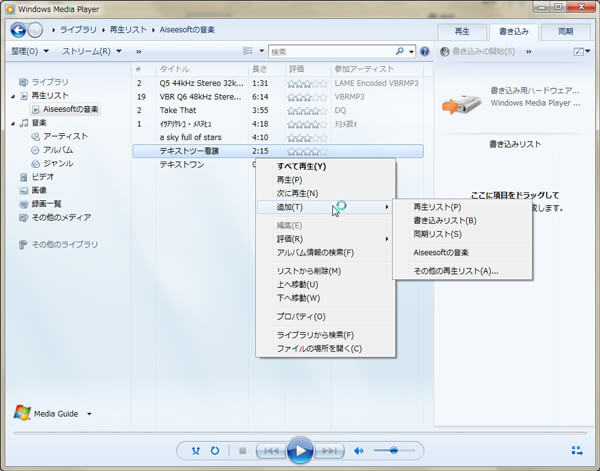This screenshot has width=600, height=471.
Task: Choose 同期リスト(S) in submenu
Action: tap(463, 234)
